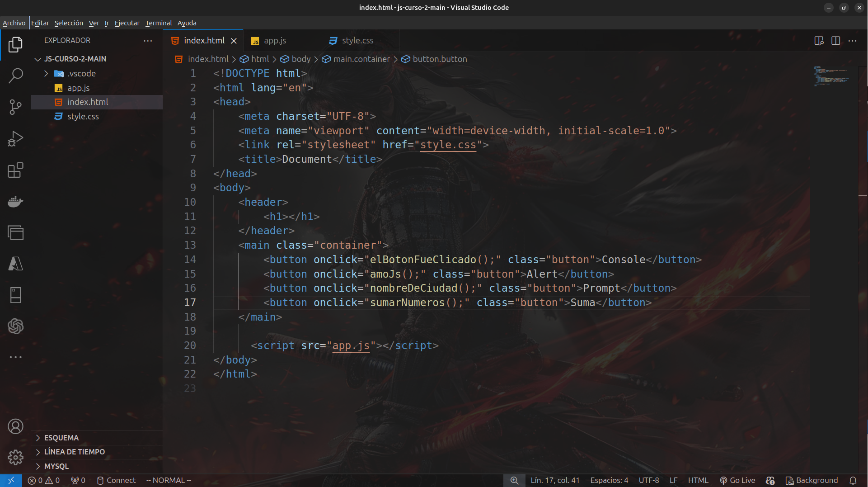Open the Accounts icon

[15, 426]
